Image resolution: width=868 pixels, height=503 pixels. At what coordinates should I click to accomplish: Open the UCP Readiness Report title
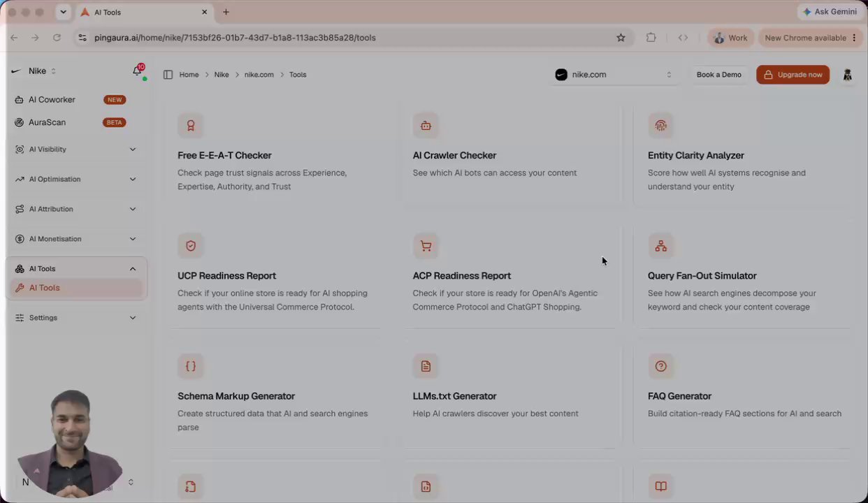click(x=226, y=275)
